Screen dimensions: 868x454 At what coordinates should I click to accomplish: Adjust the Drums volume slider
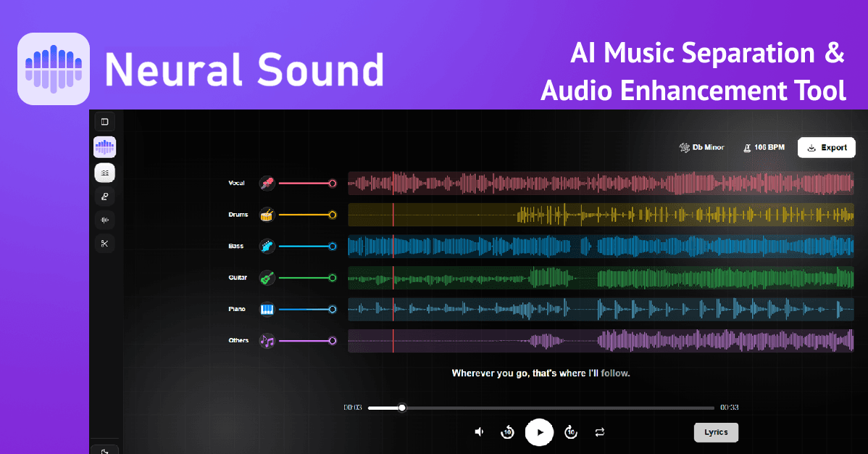pyautogui.click(x=307, y=215)
